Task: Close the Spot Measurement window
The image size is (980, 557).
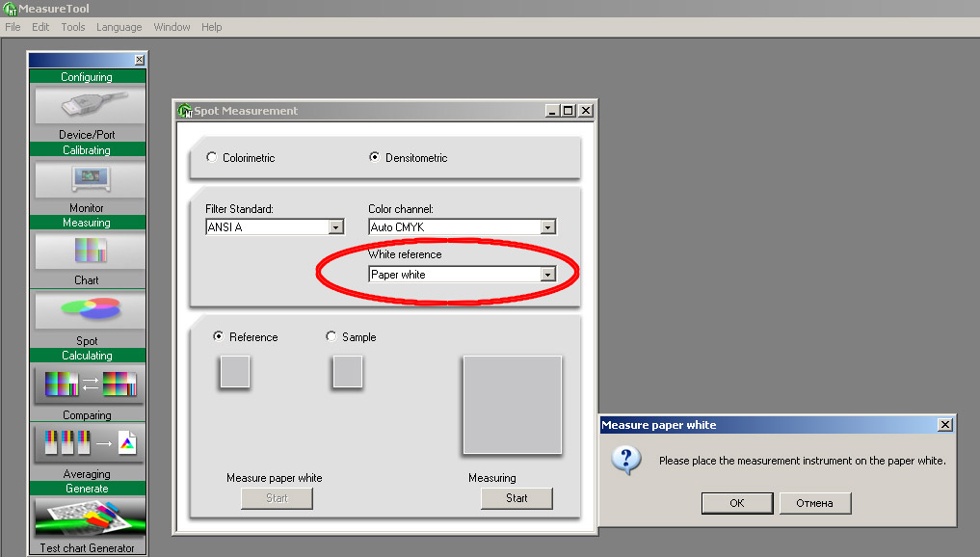Action: coord(586,111)
